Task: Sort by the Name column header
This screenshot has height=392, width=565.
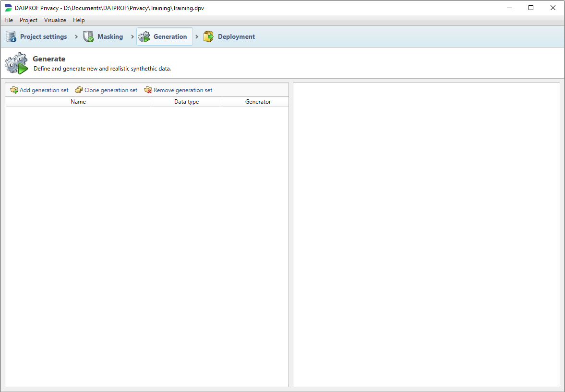Action: [x=78, y=102]
